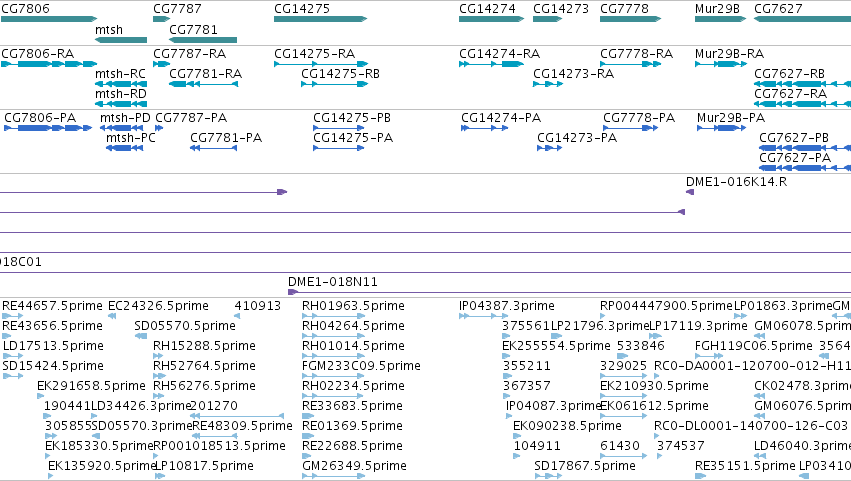
Task: Click transcript CG14275-RA
Action: click(314, 54)
